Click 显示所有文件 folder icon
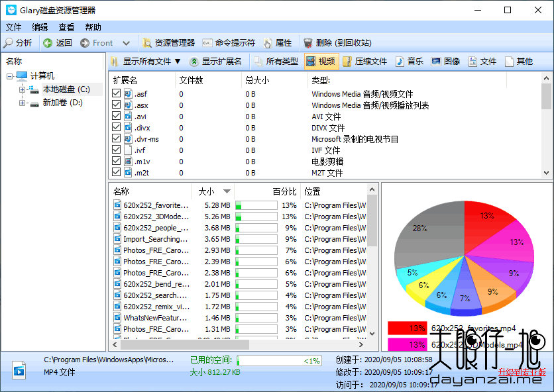Viewport: 554px width, 392px height. (x=115, y=62)
